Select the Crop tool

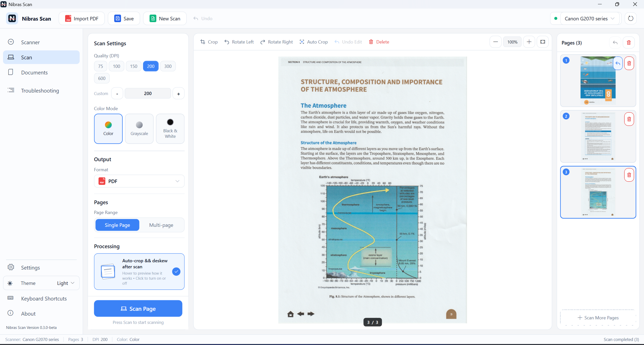coord(209,42)
